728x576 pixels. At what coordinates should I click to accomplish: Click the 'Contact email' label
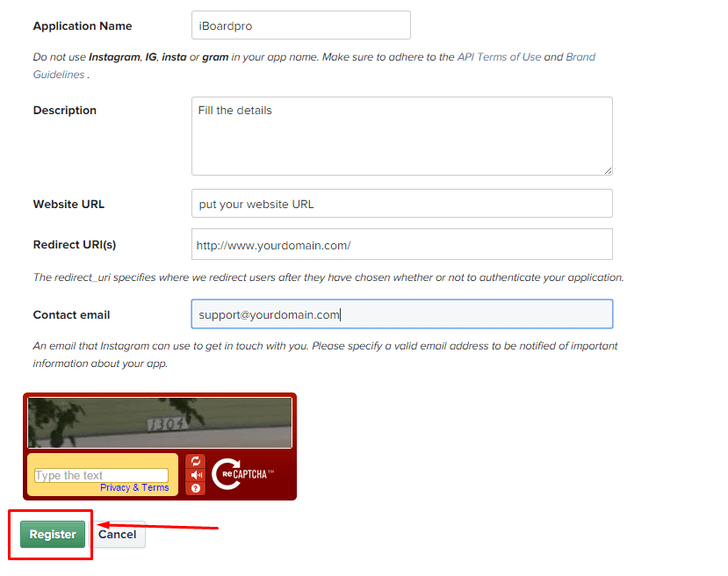coord(71,314)
